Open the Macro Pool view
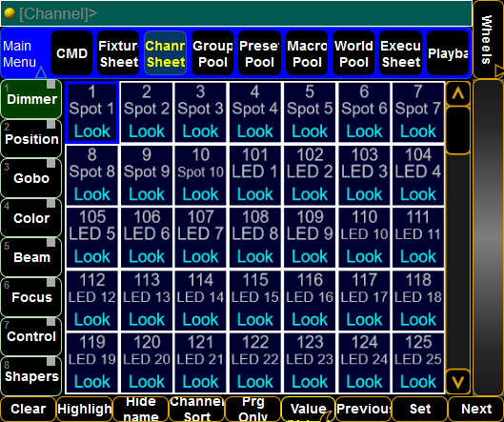Viewport: 504px width, 422px height. 307,53
